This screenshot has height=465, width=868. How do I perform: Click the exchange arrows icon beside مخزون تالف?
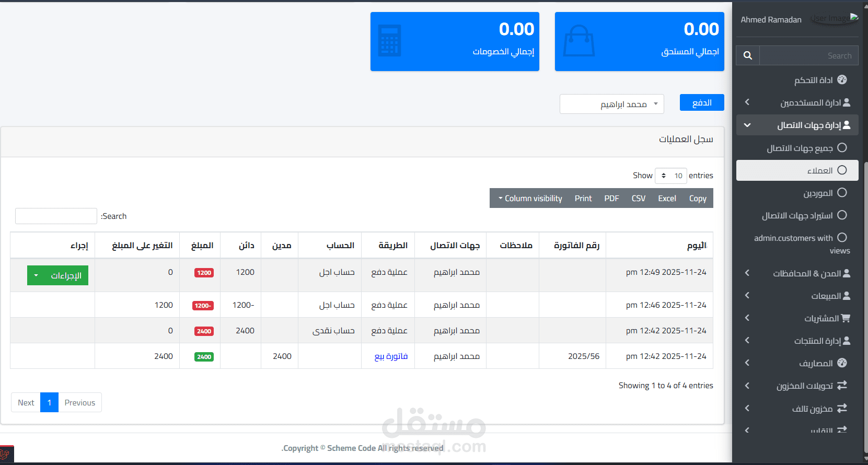tap(842, 408)
